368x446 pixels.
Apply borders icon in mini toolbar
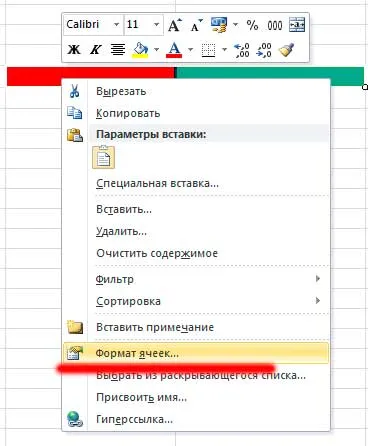(208, 50)
